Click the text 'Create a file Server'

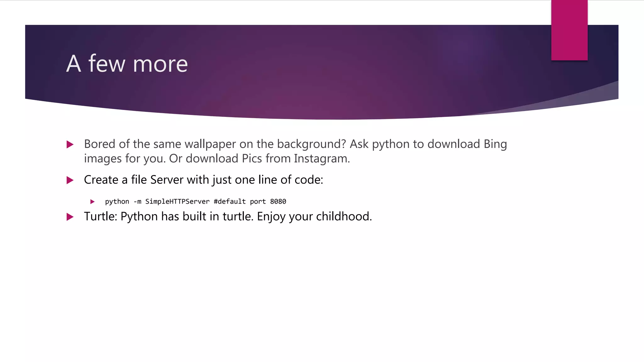coord(133,180)
